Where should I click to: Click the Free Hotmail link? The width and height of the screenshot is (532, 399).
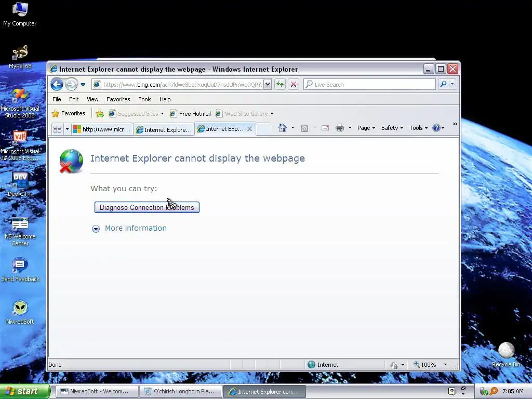[190, 114]
